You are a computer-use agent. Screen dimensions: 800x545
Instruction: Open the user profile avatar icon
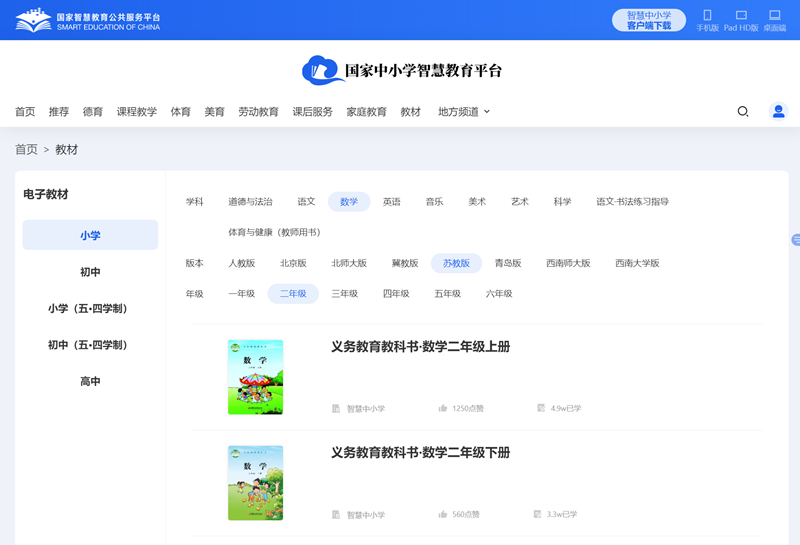778,111
